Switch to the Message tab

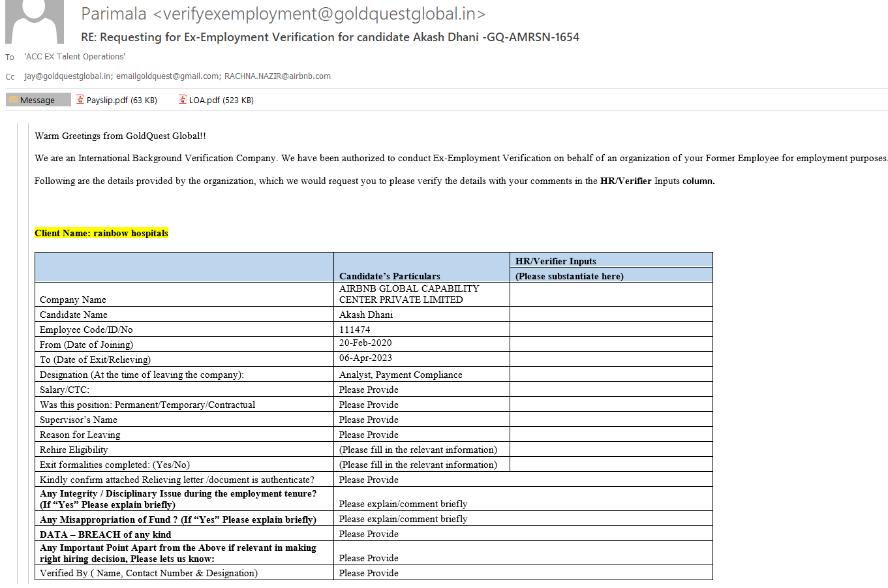[38, 100]
